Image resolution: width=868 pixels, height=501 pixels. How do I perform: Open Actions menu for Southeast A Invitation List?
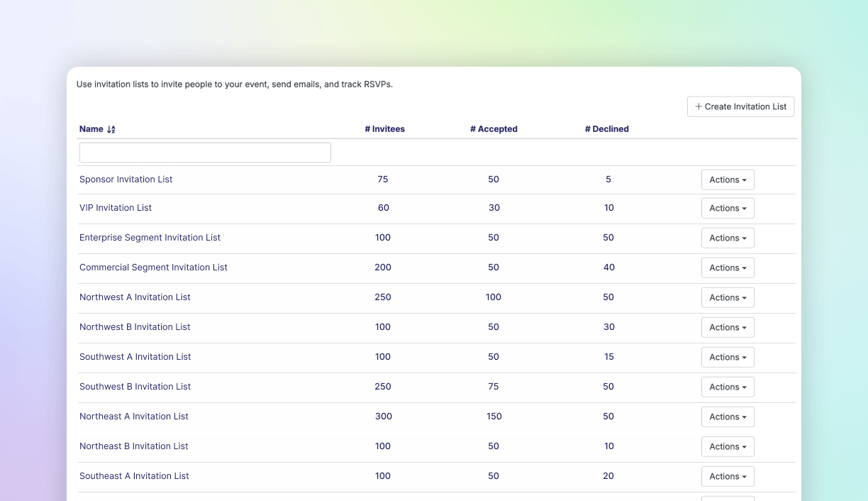click(728, 476)
